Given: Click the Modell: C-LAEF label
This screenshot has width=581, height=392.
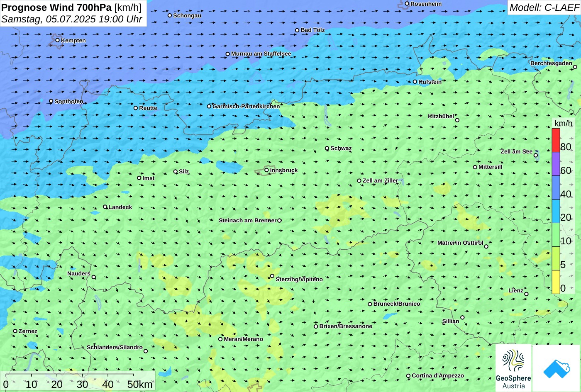Looking at the screenshot, I should coord(544,7).
